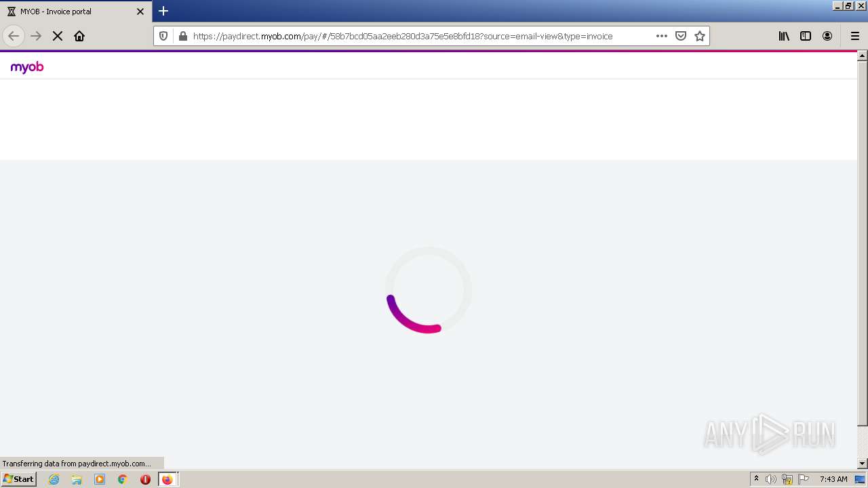Save page to Pocket
The width and height of the screenshot is (868, 488).
tap(681, 36)
